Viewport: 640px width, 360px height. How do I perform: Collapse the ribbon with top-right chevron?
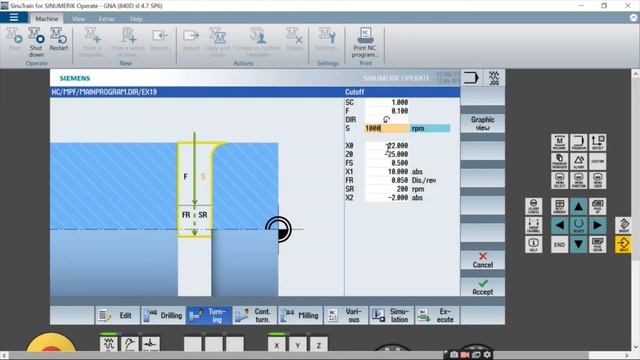click(633, 18)
